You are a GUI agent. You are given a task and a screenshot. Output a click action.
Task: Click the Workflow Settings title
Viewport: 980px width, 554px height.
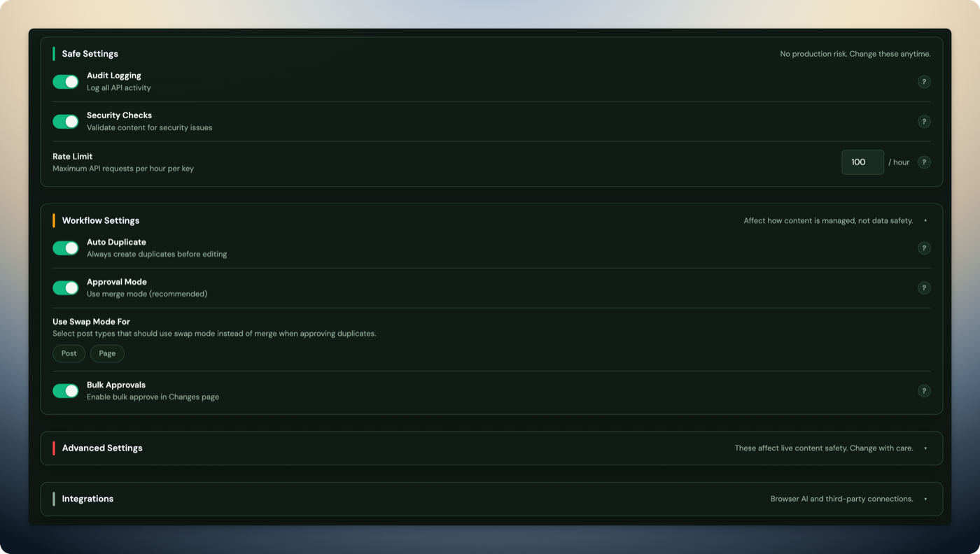pos(100,220)
